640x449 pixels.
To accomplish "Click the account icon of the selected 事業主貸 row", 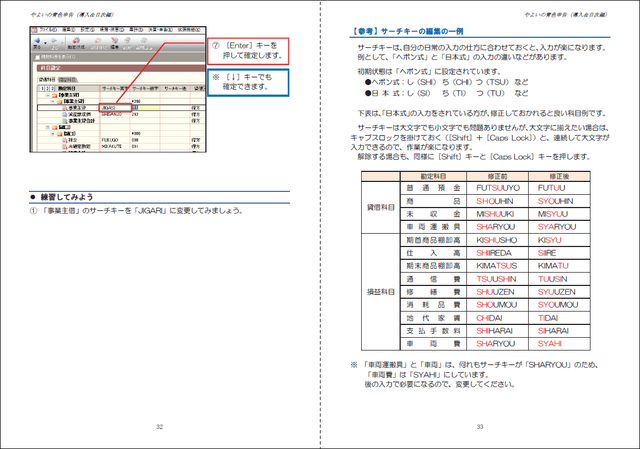I will (x=64, y=108).
